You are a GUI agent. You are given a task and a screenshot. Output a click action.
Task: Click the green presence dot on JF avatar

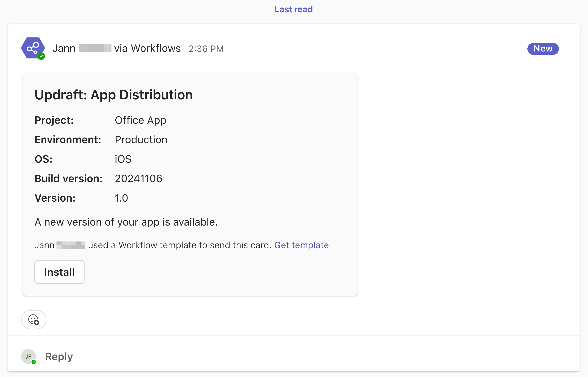pyautogui.click(x=34, y=362)
